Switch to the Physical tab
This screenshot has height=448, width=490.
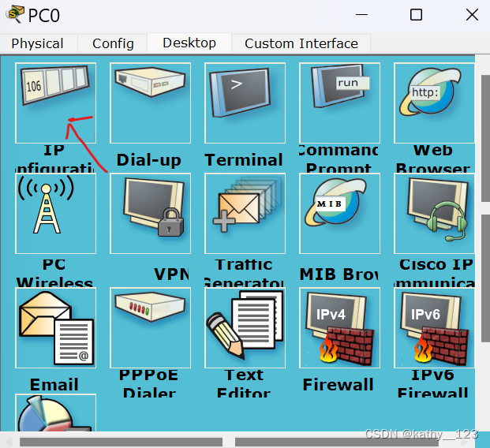point(38,43)
